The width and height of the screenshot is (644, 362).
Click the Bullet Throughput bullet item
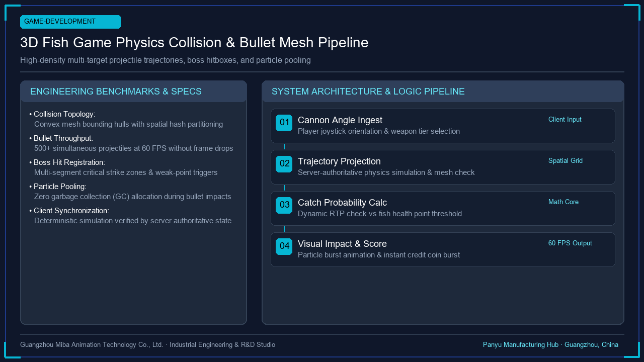131,143
